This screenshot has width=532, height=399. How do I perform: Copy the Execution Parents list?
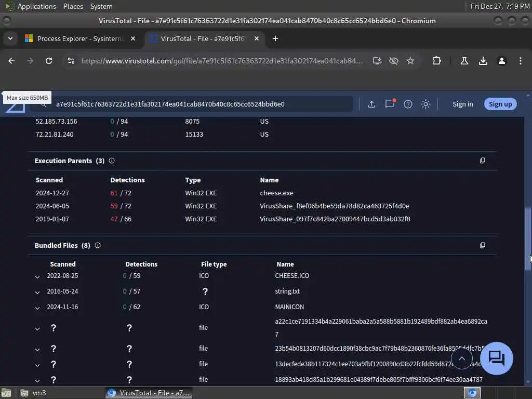[482, 161]
